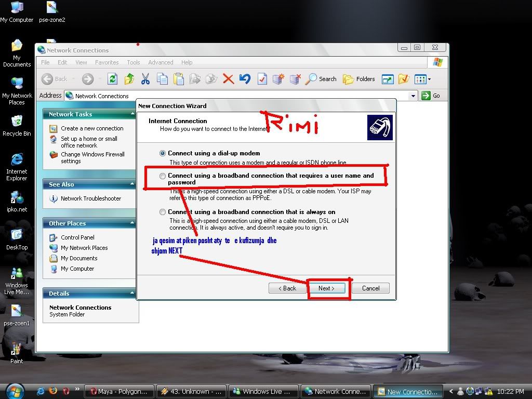
Task: Click the Forward arrow toolbar icon
Action: [87, 79]
